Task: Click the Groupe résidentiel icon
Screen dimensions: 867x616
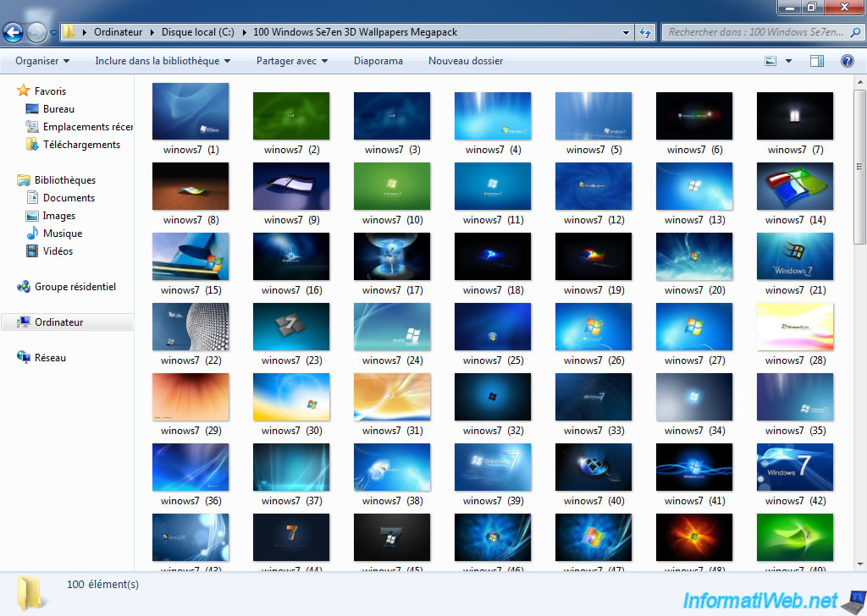Action: coord(23,286)
